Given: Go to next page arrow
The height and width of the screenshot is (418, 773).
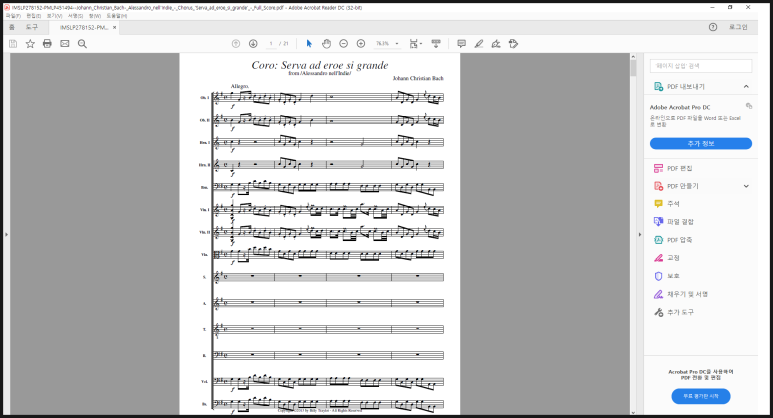Looking at the screenshot, I should click(x=253, y=44).
